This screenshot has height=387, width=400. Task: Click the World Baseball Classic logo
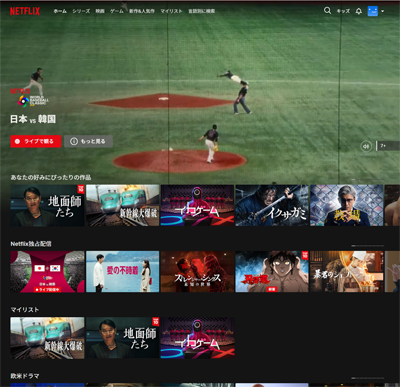[33, 101]
